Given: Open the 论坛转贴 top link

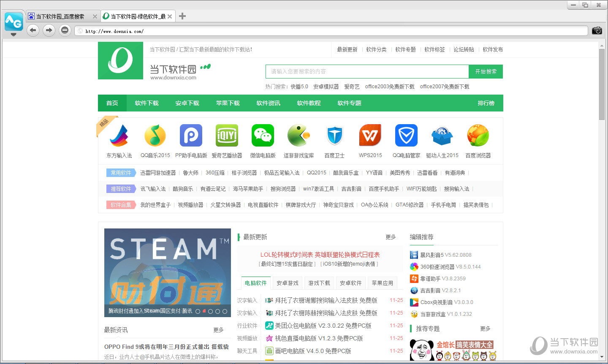Looking at the screenshot, I should 464,49.
